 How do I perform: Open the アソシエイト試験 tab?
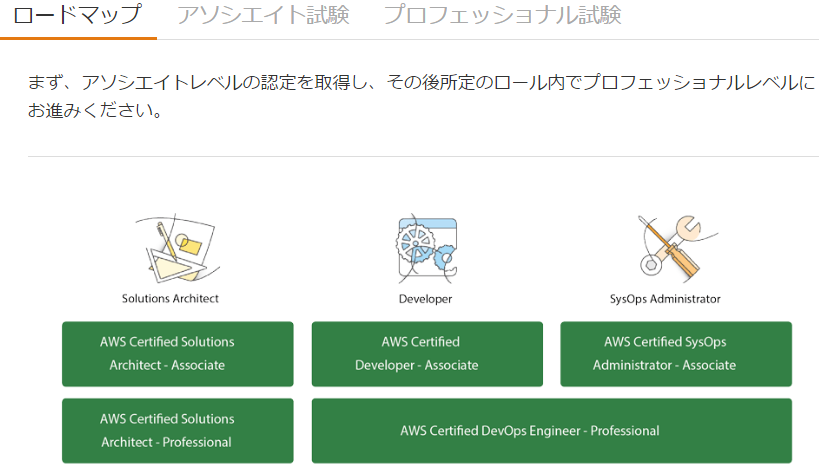263,16
